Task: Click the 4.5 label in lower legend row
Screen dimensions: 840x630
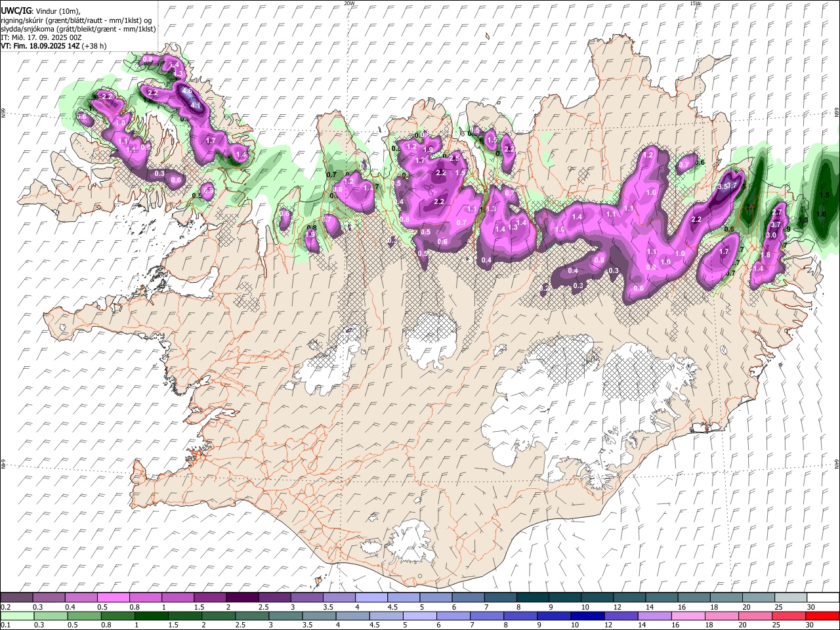Action: (374, 625)
